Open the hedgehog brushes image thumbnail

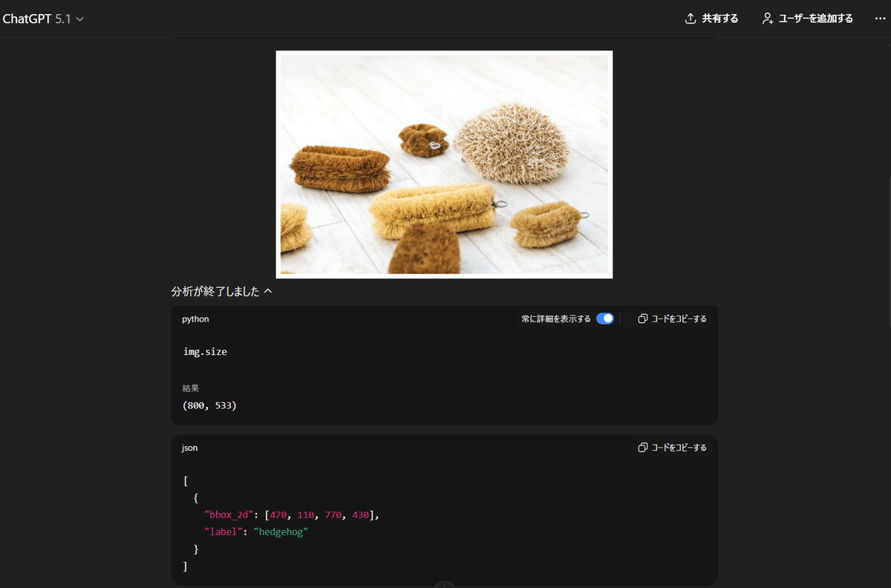444,163
